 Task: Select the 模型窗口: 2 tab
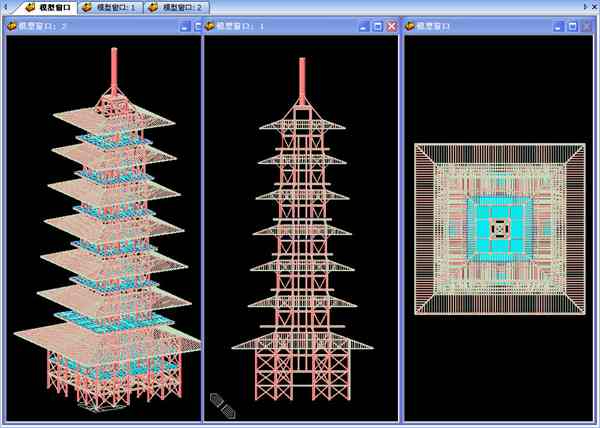click(179, 7)
